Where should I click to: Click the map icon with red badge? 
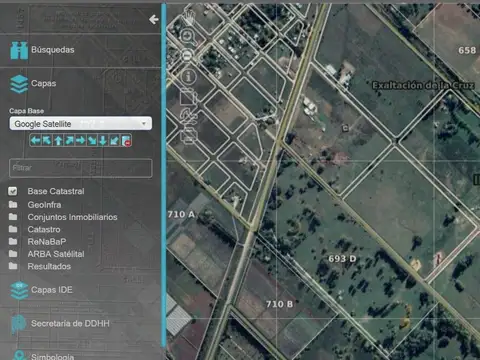click(x=126, y=140)
